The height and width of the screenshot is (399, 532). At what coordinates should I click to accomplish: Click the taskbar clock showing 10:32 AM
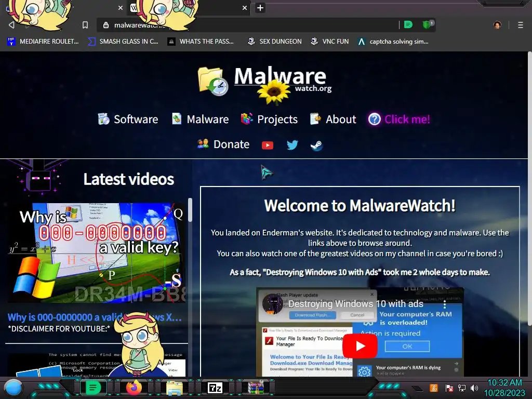[x=504, y=388]
